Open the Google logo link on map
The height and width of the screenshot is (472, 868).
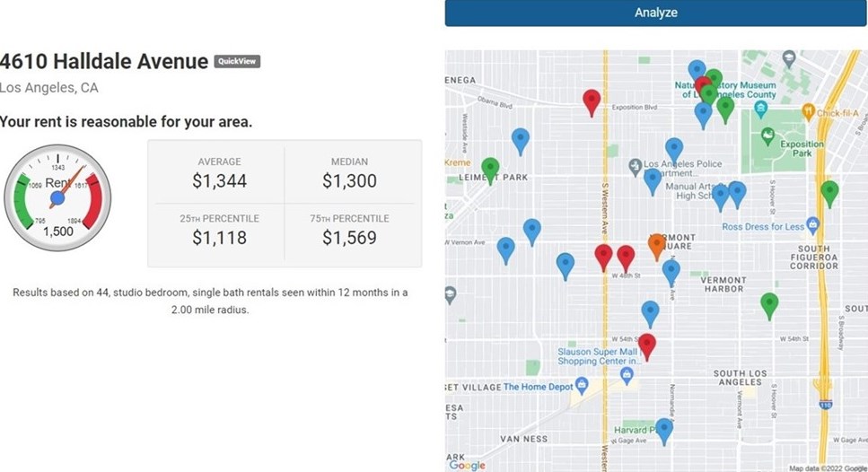click(467, 465)
